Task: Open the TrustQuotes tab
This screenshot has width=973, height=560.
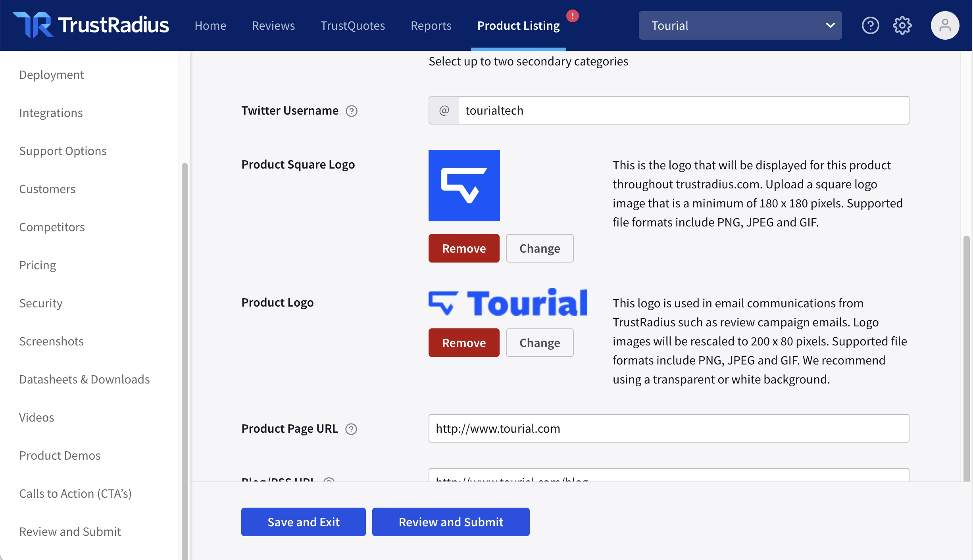Action: click(x=353, y=25)
